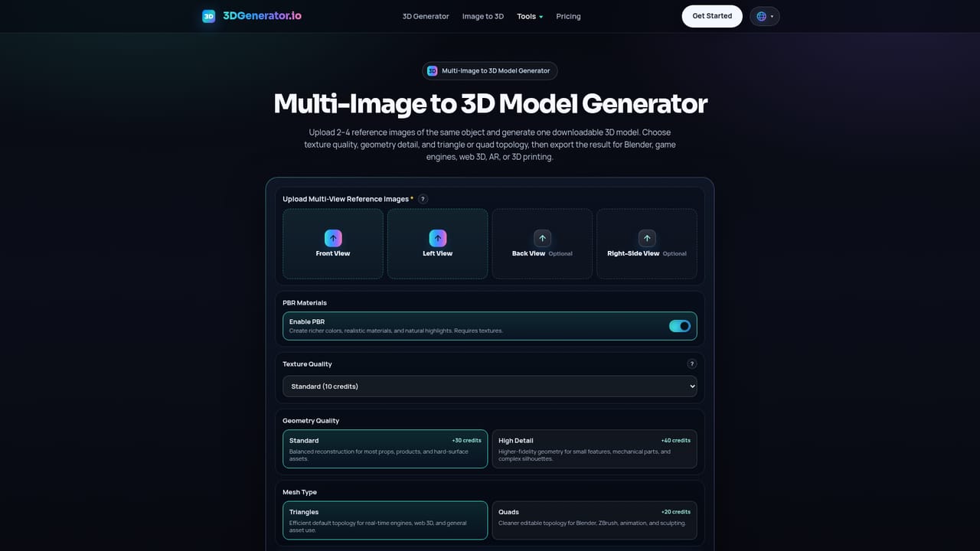The image size is (980, 551).
Task: Click the Right-Side View upload arrow icon
Action: (x=647, y=238)
